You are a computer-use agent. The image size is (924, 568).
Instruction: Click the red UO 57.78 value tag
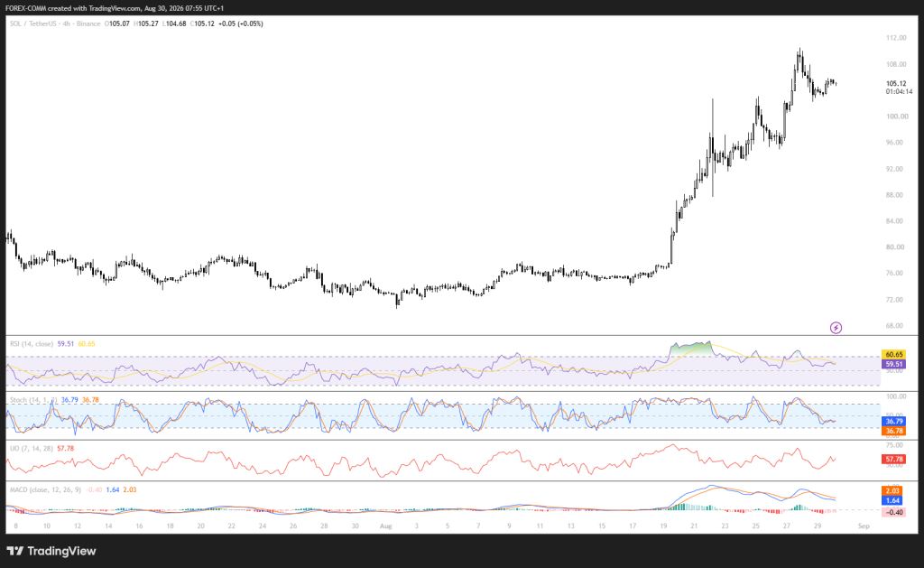[x=893, y=459]
